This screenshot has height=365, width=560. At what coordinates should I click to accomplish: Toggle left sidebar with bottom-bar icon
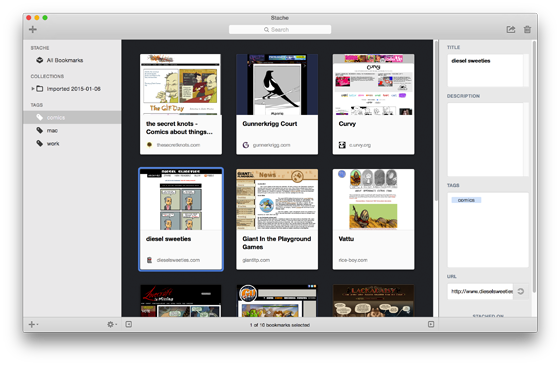(129, 324)
